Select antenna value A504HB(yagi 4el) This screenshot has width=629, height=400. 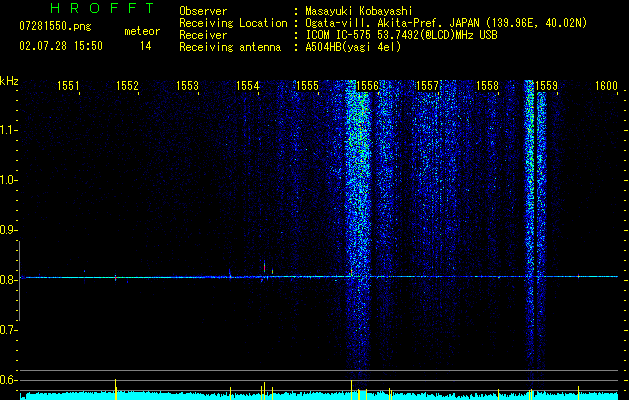pos(353,47)
